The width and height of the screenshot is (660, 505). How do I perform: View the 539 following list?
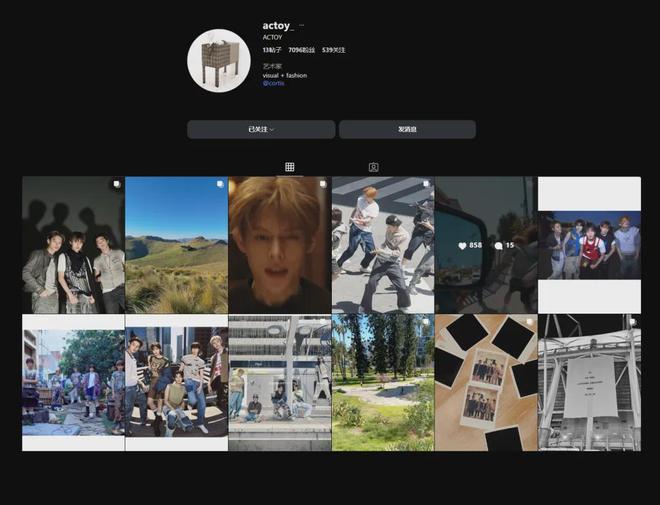pyautogui.click(x=336, y=49)
